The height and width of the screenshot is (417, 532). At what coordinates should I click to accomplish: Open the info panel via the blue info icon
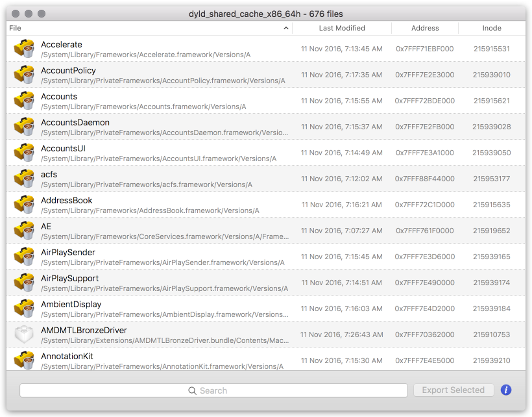coord(505,390)
